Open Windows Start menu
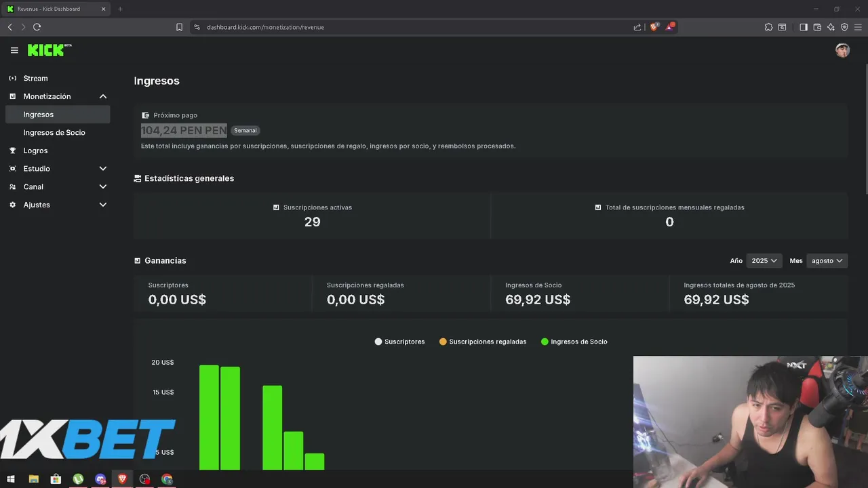This screenshot has height=488, width=868. click(x=11, y=479)
